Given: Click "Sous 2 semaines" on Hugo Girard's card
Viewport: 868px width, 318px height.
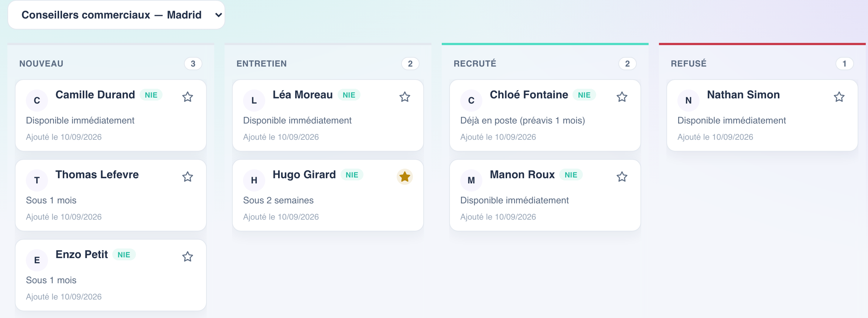Looking at the screenshot, I should click(x=278, y=200).
